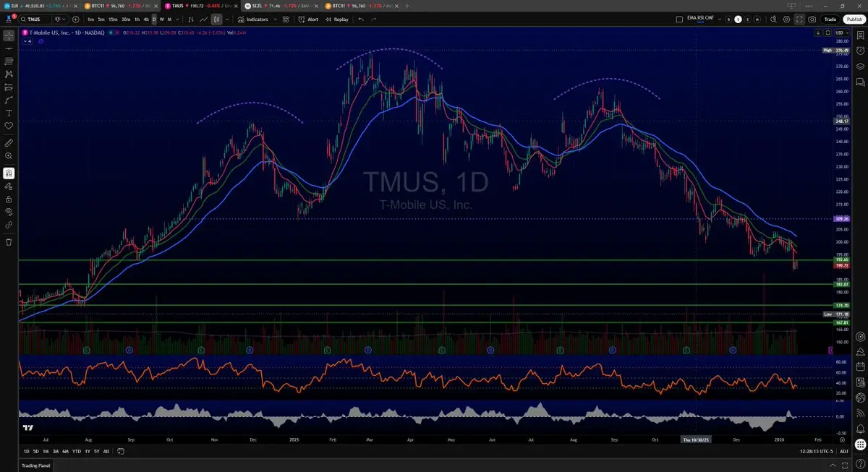Toggle the magnet mode tool
868x472 pixels.
9,173
